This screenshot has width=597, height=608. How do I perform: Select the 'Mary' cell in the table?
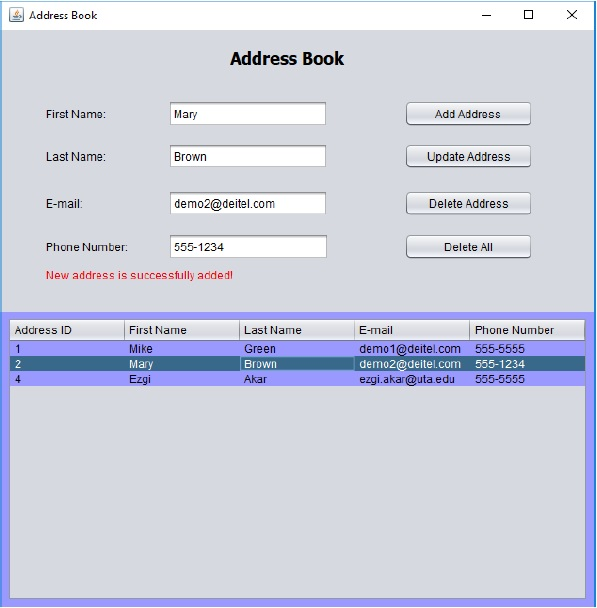pyautogui.click(x=182, y=364)
